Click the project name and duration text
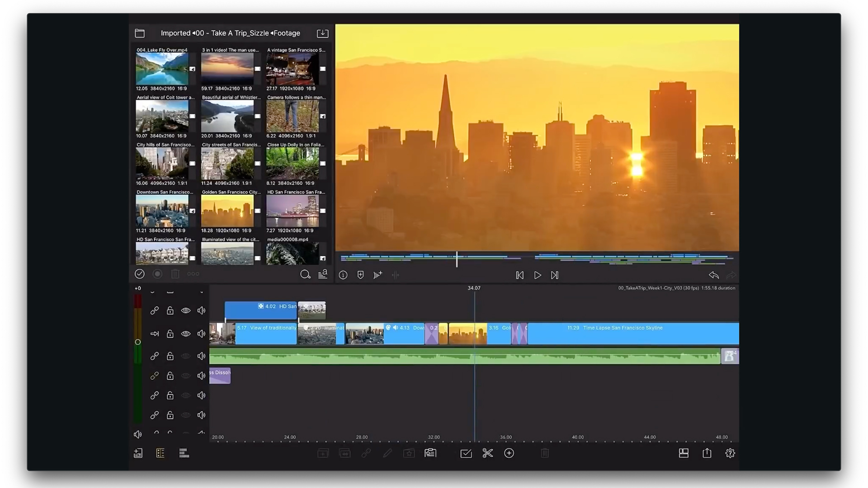868x488 pixels. tap(676, 288)
